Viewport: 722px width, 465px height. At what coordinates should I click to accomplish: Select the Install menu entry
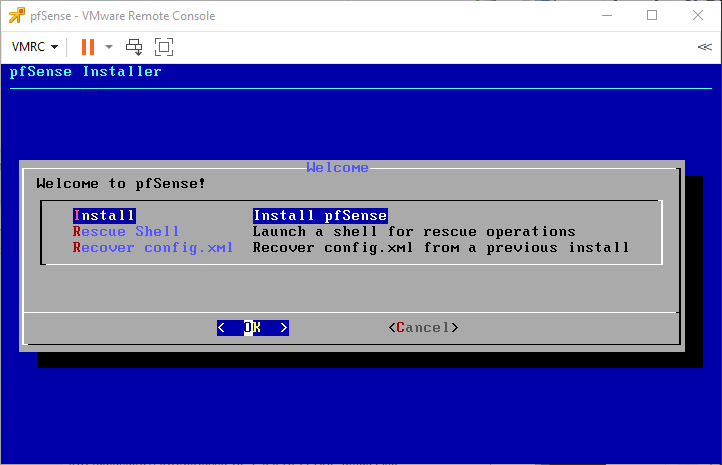point(104,215)
